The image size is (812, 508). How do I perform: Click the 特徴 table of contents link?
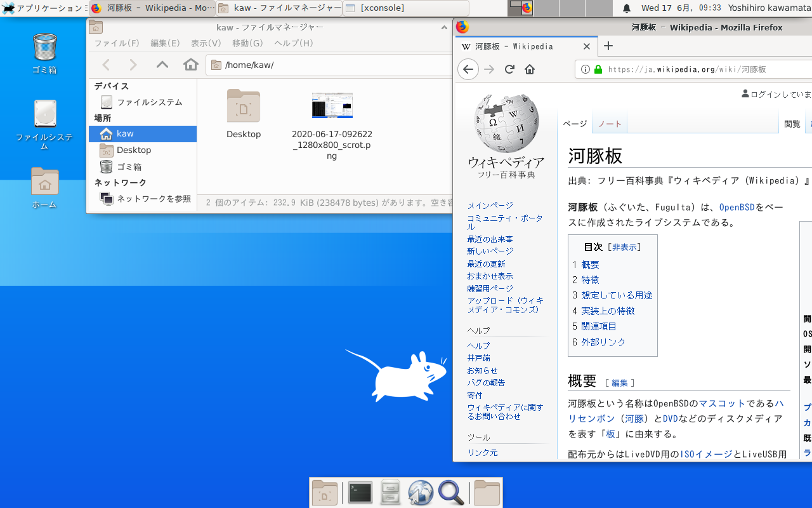[x=590, y=279]
